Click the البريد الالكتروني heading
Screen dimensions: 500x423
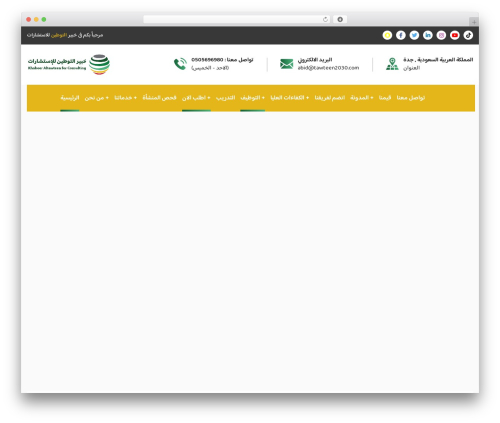(x=315, y=60)
